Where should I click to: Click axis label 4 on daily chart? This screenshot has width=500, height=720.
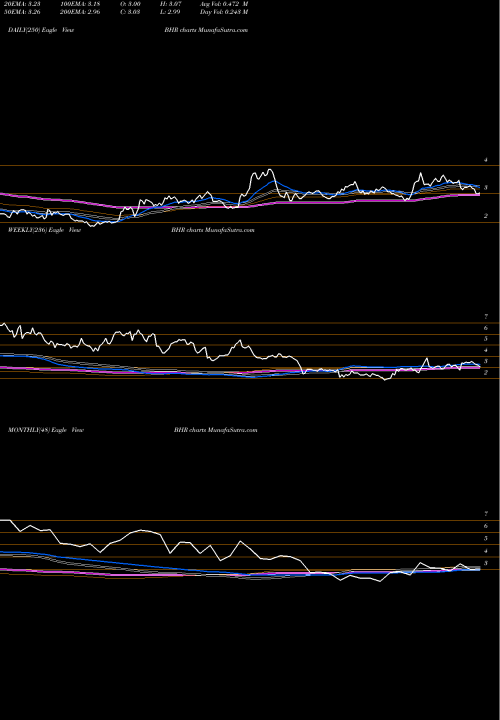pos(486,160)
